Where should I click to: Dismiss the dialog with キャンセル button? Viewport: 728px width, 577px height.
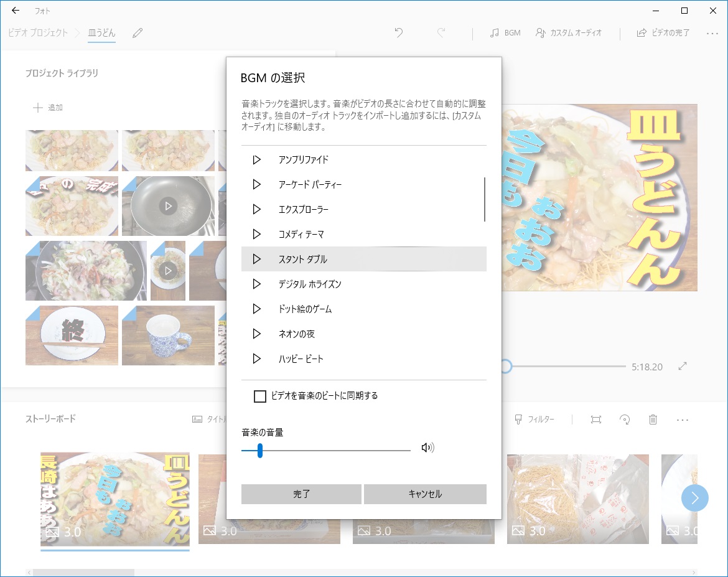[x=425, y=494]
